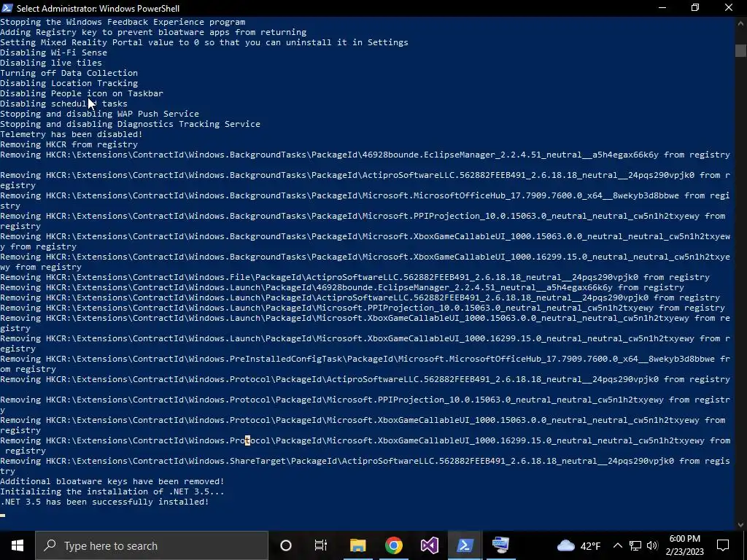Click 'Additional bloatware keys have been removed!' line

112,481
